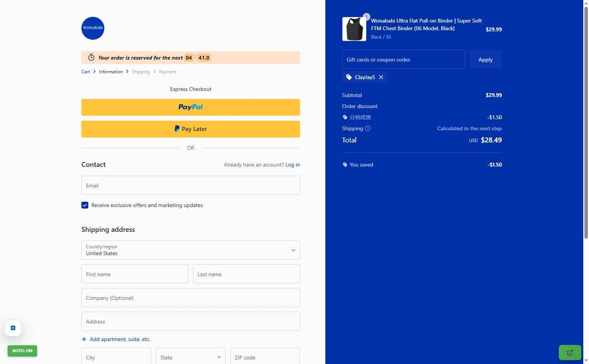
Task: Click the order discount tag icon
Action: coord(345,117)
